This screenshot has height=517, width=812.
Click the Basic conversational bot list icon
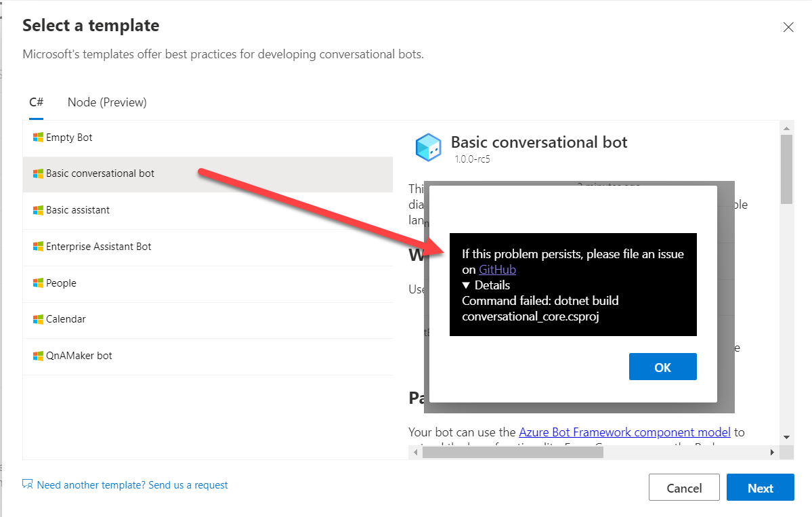(x=37, y=173)
